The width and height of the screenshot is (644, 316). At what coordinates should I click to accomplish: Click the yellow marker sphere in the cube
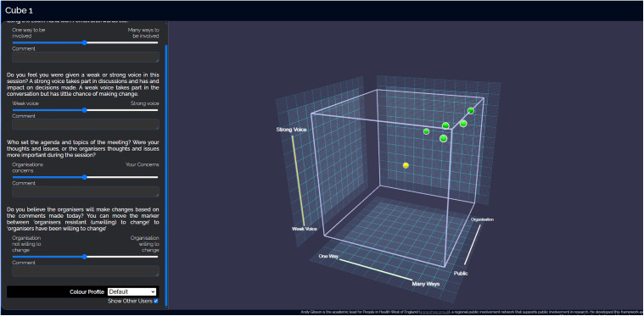[406, 165]
